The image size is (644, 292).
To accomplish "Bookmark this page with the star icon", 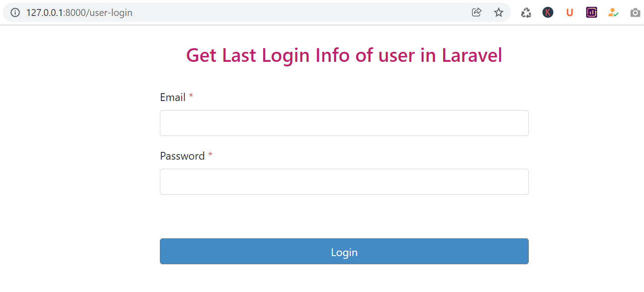I will [499, 12].
